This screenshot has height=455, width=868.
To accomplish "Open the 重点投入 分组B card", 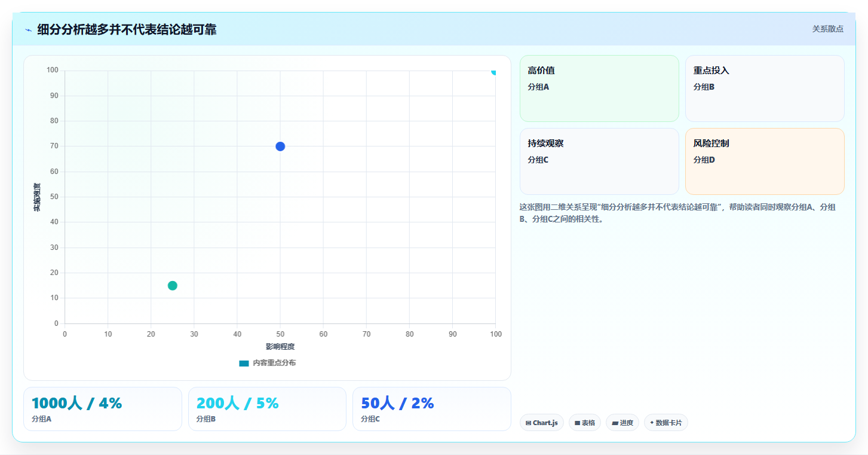I will coord(765,88).
